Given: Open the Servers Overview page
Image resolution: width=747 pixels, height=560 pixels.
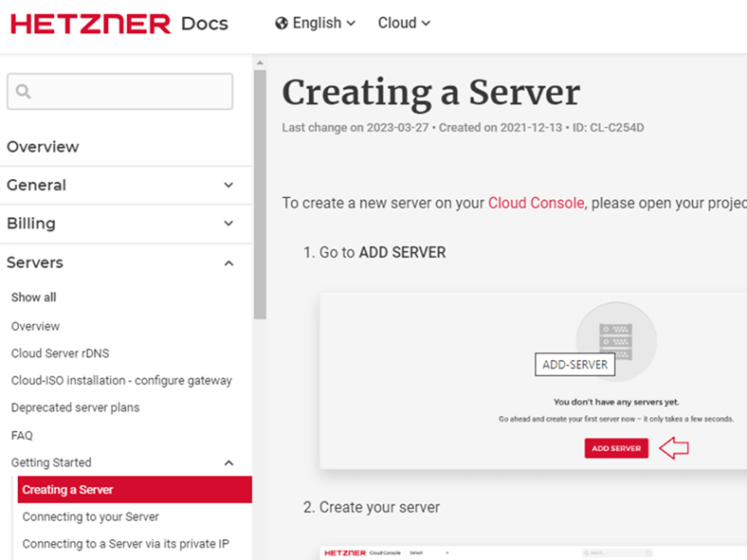Looking at the screenshot, I should tap(36, 326).
